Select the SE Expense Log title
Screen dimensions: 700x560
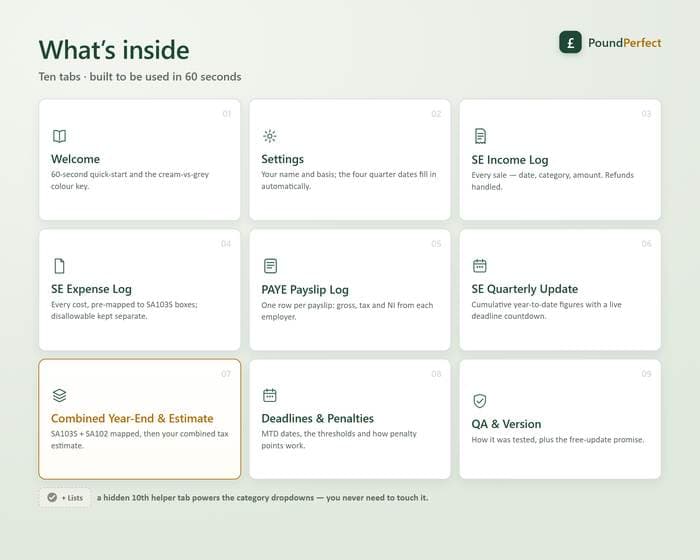point(91,289)
